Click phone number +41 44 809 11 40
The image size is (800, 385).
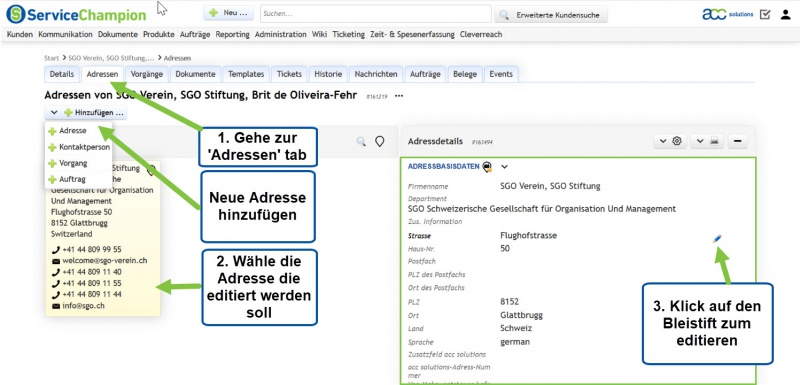pos(92,272)
